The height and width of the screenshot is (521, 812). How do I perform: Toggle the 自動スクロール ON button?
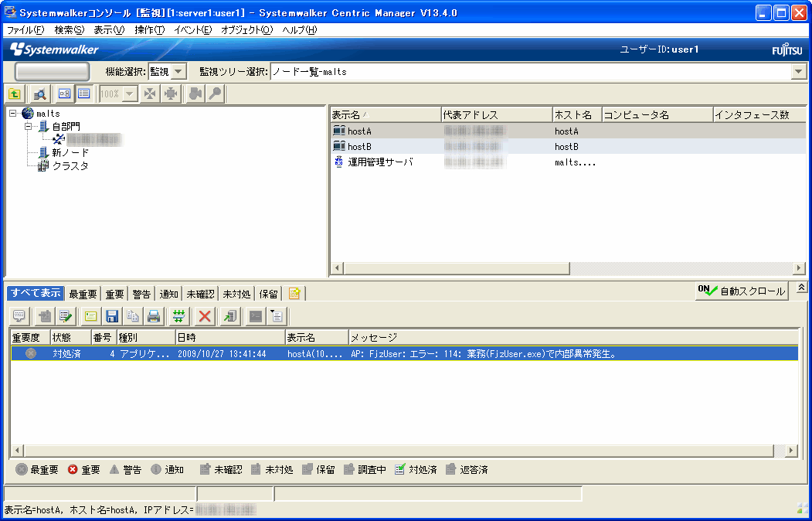pyautogui.click(x=742, y=291)
